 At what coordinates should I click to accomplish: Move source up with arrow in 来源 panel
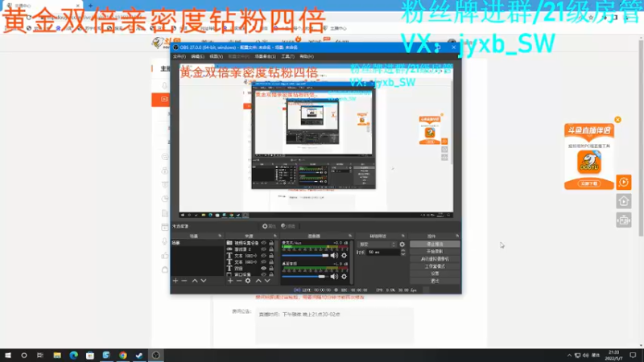coord(258,281)
